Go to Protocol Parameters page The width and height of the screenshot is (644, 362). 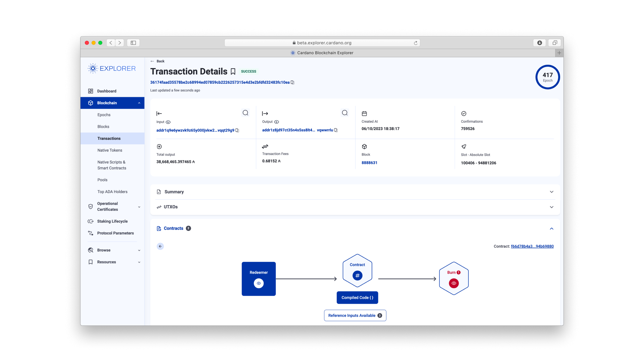pos(115,233)
